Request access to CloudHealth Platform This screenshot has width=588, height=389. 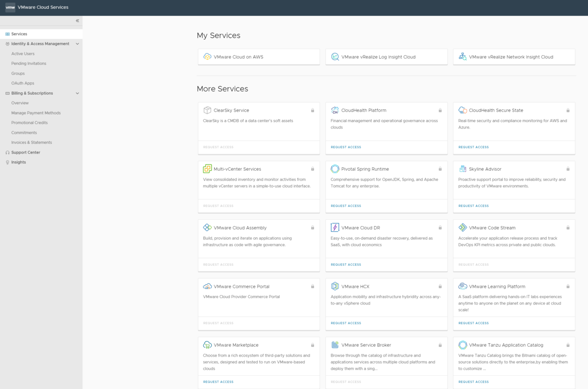click(x=346, y=147)
